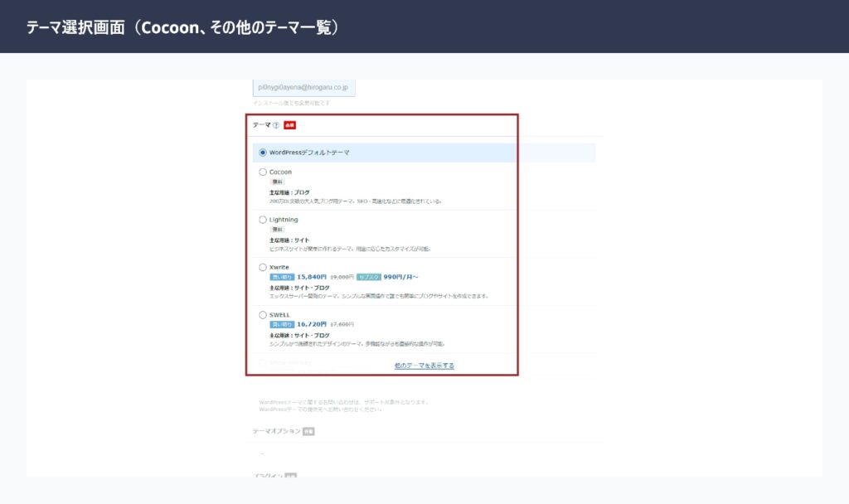Click the red required badge beside テーマ
The width and height of the screenshot is (849, 504).
tap(289, 125)
